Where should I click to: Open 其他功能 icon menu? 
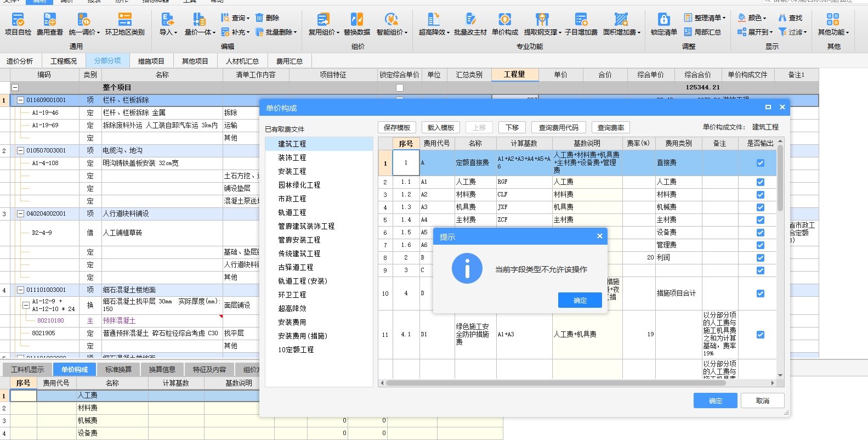tap(833, 25)
